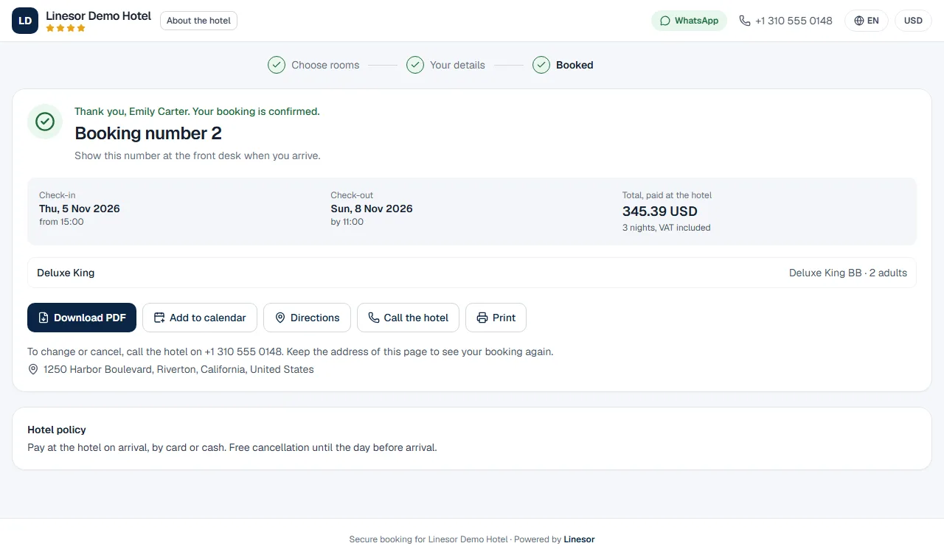Click the Deluxe King BB · 2 adults text

(x=848, y=273)
